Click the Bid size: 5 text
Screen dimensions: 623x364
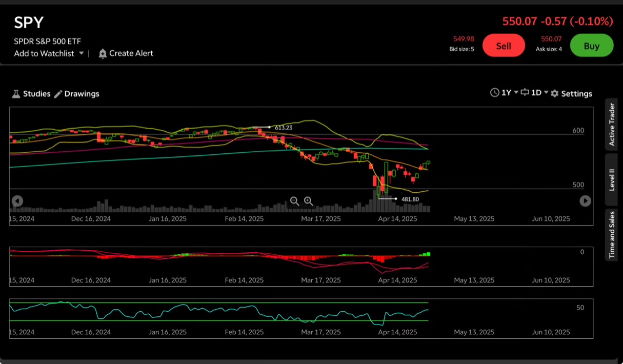point(461,49)
